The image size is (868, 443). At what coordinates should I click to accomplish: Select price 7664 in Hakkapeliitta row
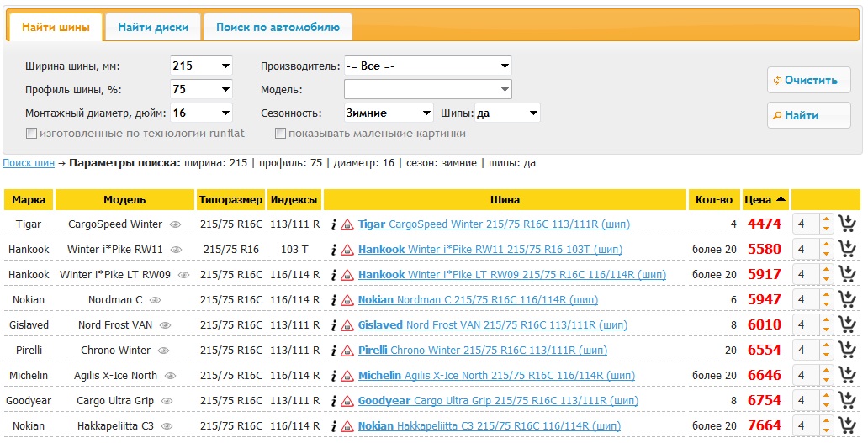[765, 425]
